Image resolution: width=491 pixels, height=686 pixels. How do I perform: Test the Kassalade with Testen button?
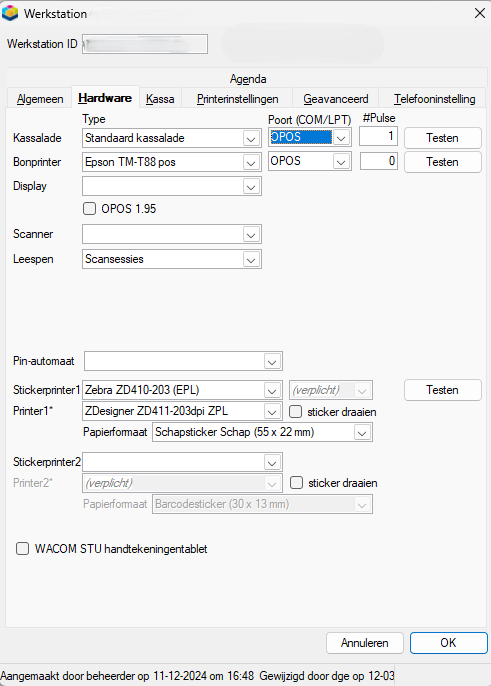pos(442,138)
